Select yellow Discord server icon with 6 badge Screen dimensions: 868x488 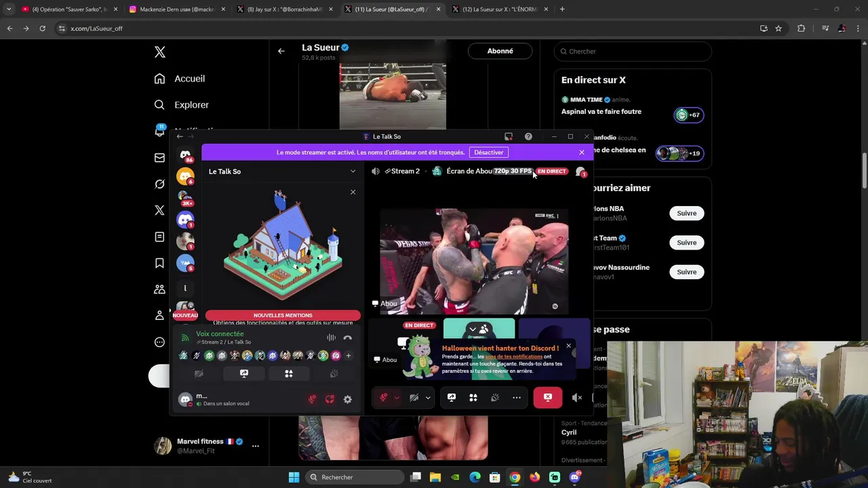pyautogui.click(x=185, y=176)
